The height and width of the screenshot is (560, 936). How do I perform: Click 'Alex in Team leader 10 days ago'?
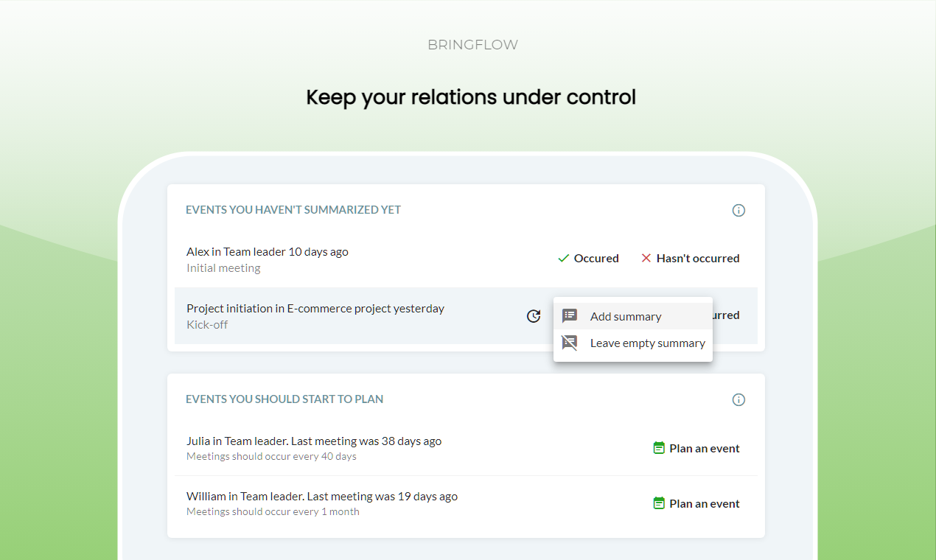point(268,252)
